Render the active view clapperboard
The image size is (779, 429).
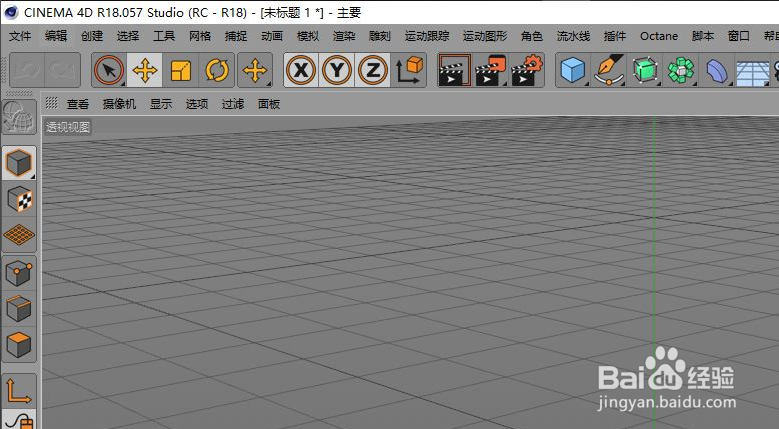tap(455, 70)
